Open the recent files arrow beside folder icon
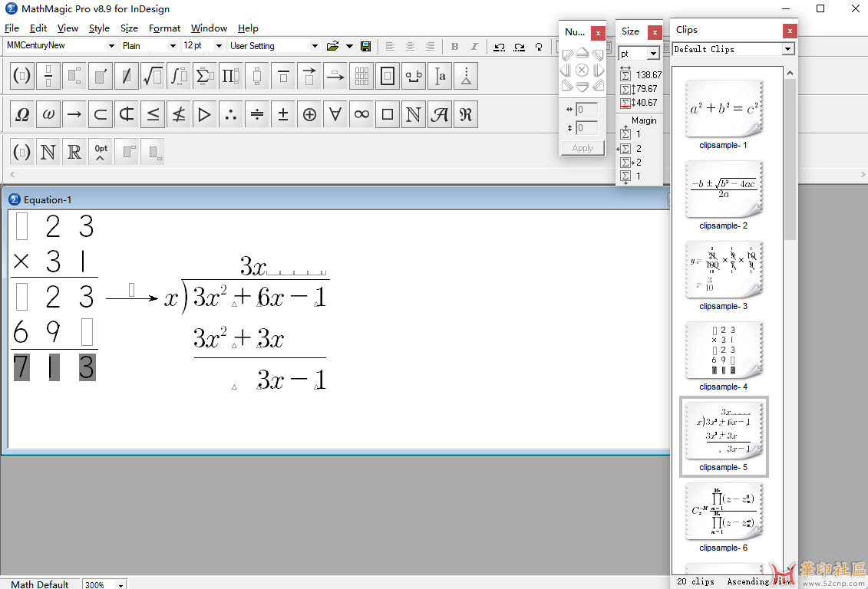The height and width of the screenshot is (589, 868). pos(349,47)
